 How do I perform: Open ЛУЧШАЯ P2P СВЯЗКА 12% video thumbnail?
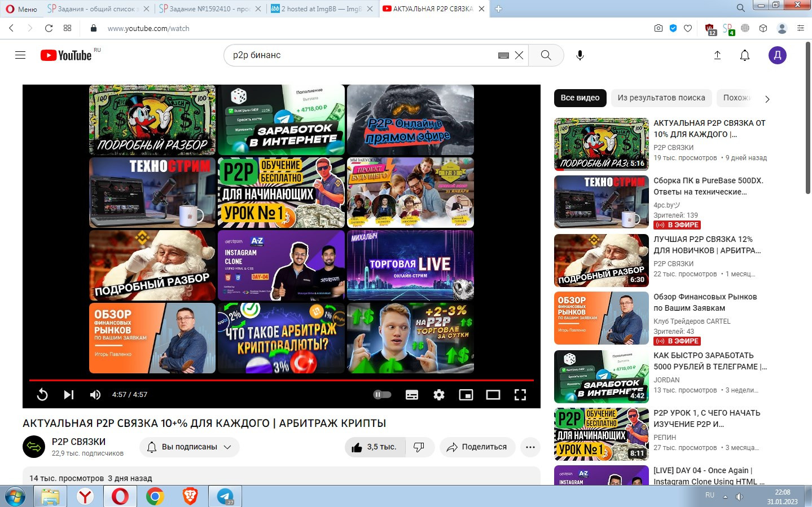tap(602, 261)
